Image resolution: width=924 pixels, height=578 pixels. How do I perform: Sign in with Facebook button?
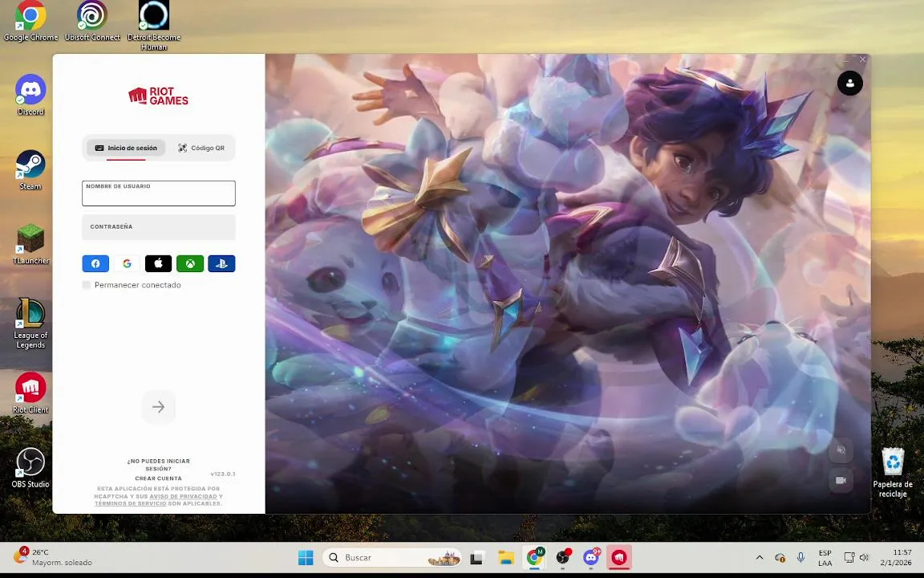tap(95, 263)
